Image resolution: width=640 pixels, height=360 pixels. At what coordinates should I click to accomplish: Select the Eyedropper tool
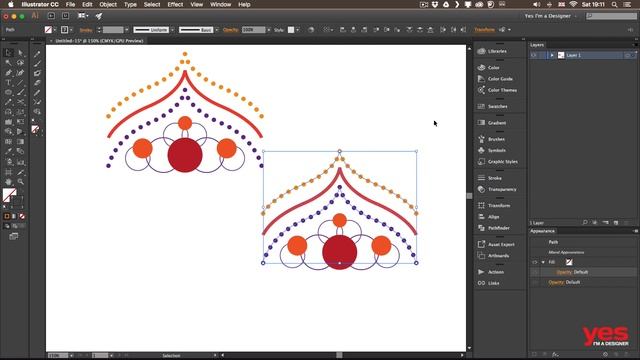[x=8, y=151]
